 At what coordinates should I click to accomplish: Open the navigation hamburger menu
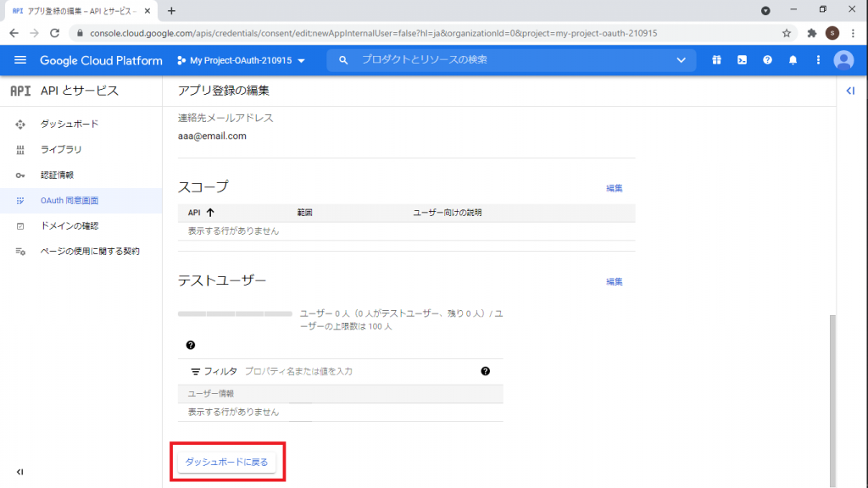[20, 60]
